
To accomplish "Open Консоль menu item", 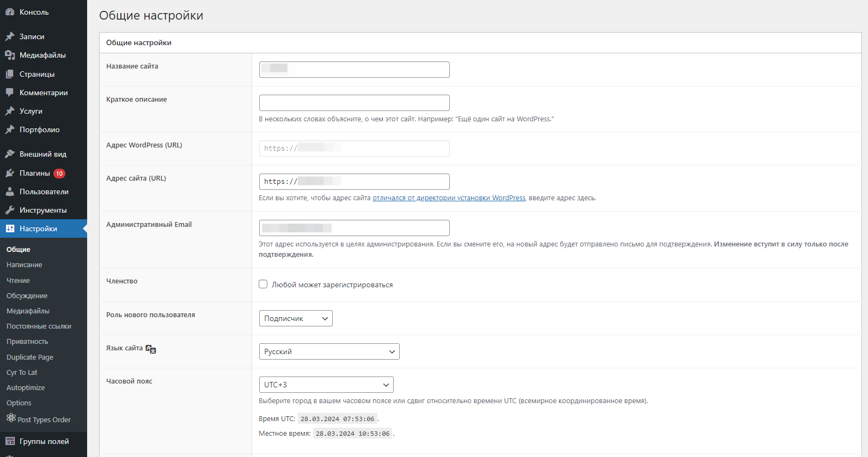I will pos(44,12).
